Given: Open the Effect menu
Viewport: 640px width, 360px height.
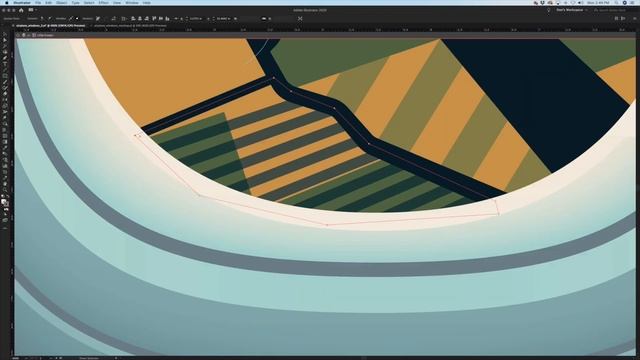Looking at the screenshot, I should point(104,2).
